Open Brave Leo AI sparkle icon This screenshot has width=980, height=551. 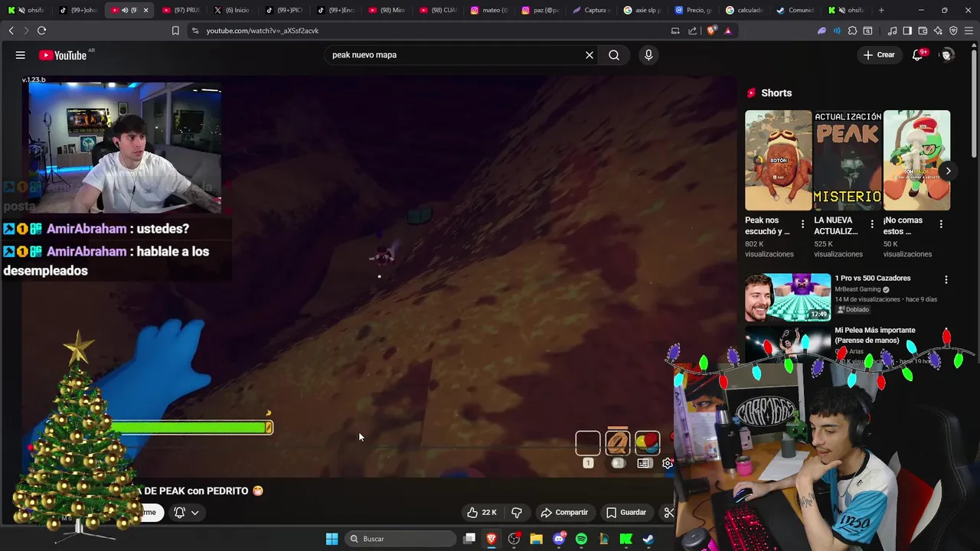pyautogui.click(x=938, y=31)
